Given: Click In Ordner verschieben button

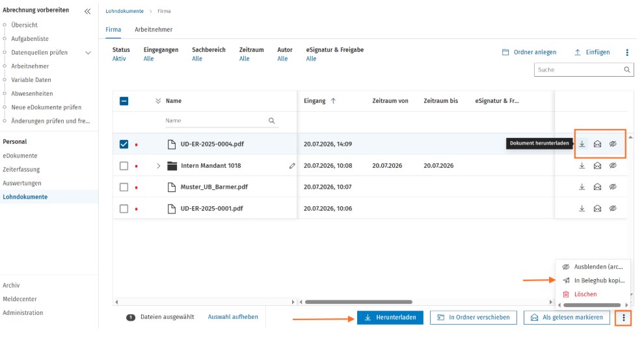Looking at the screenshot, I should (x=473, y=317).
